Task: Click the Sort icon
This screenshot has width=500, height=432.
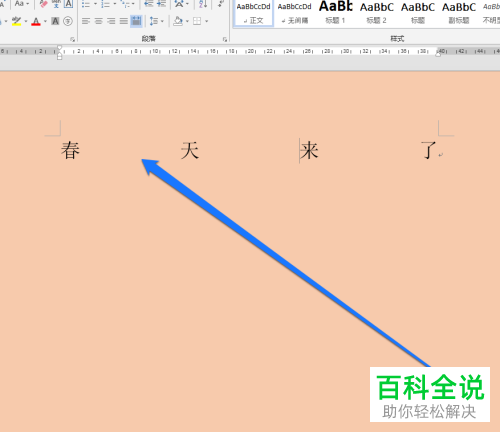Action: (x=203, y=4)
